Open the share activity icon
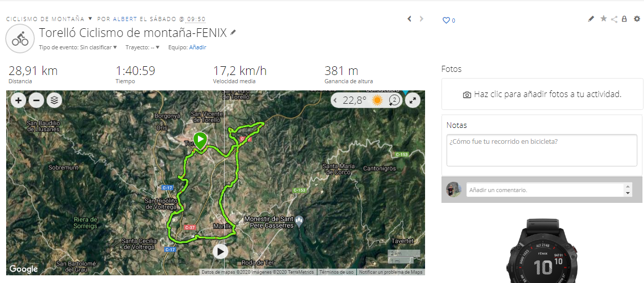The height and width of the screenshot is (283, 644). click(614, 19)
